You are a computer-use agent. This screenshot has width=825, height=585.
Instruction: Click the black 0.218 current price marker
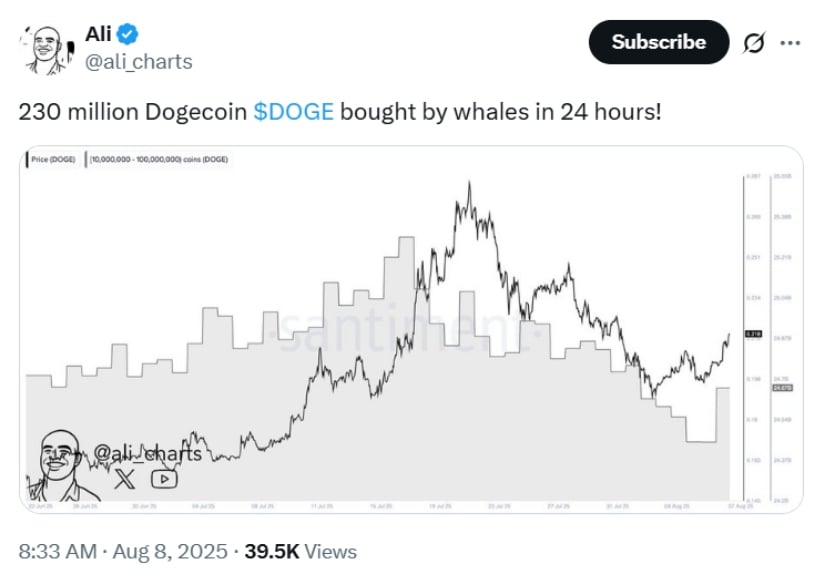tap(753, 334)
